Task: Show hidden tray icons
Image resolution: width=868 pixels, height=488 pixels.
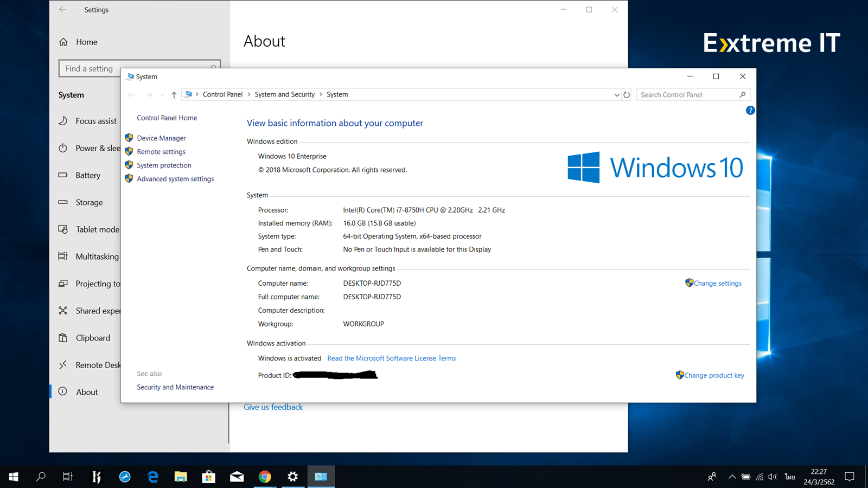Action: point(732,477)
